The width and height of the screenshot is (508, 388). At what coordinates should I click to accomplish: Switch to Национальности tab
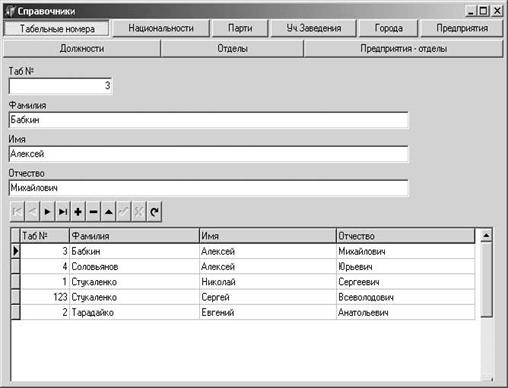coord(161,28)
